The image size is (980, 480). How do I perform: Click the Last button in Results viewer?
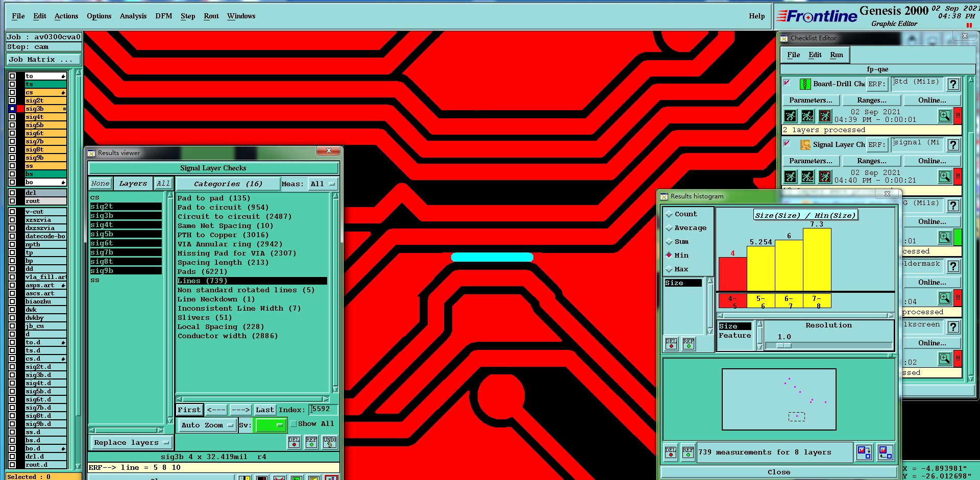264,410
